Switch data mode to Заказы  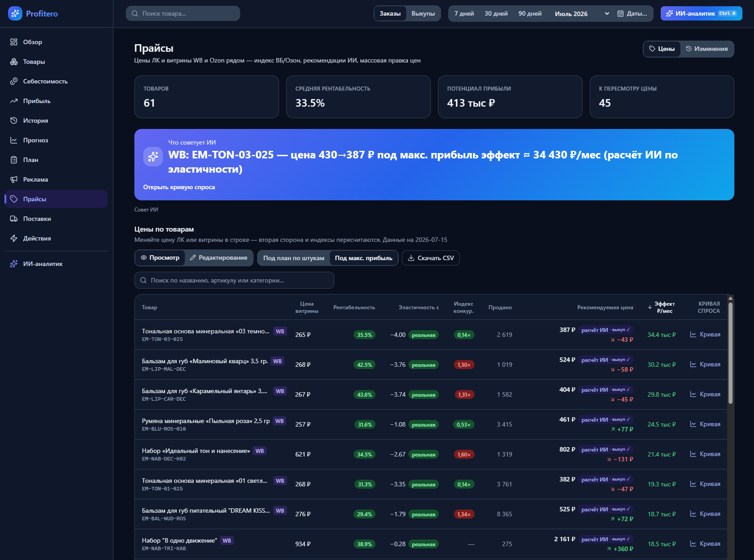390,13
